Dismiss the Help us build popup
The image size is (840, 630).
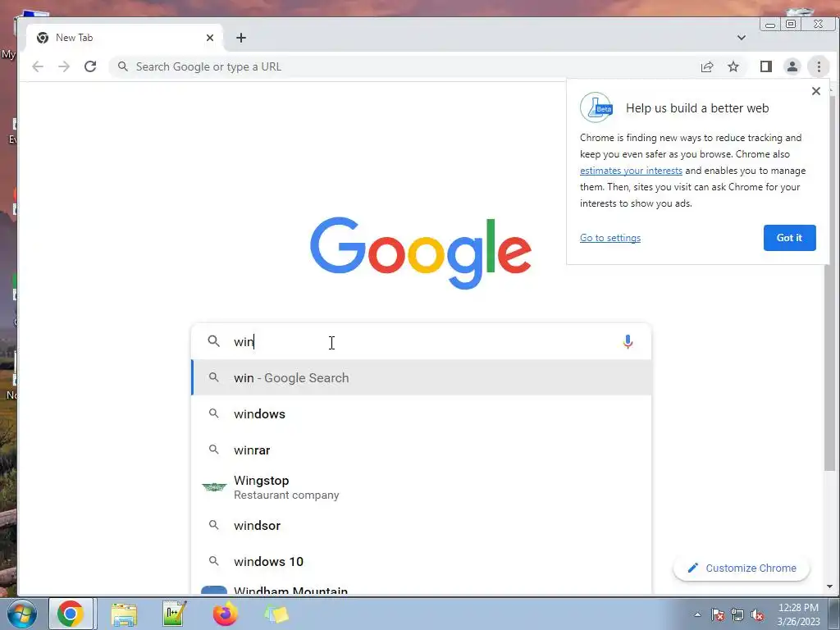pos(816,91)
